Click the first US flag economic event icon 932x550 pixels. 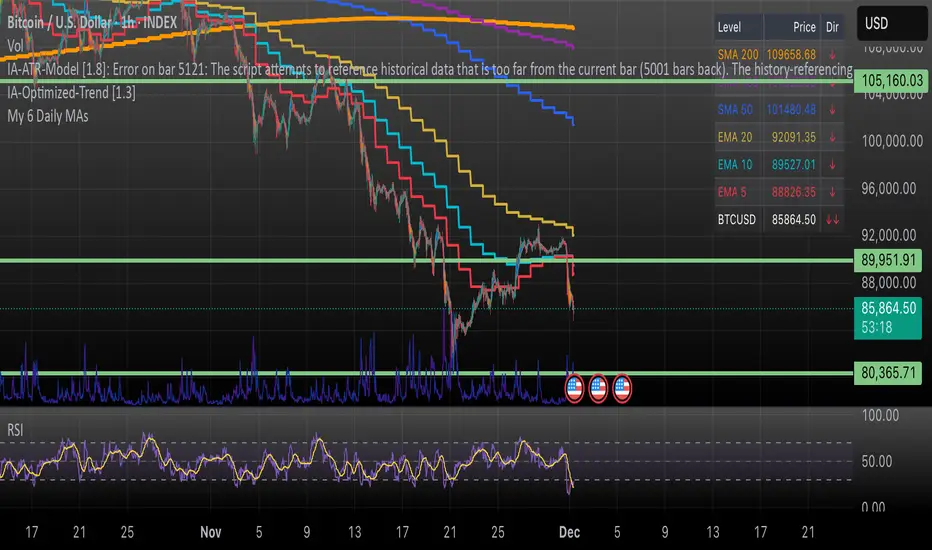click(575, 388)
